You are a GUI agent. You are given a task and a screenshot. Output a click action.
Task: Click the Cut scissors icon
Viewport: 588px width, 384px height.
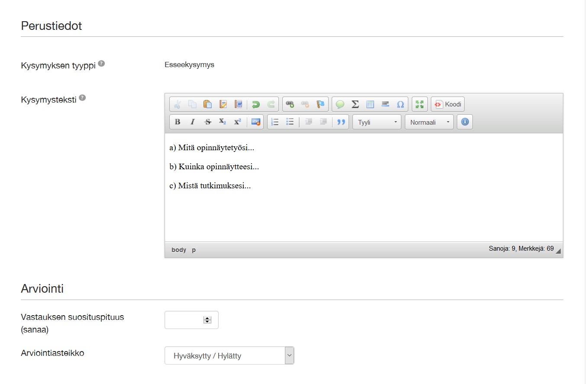pos(177,104)
